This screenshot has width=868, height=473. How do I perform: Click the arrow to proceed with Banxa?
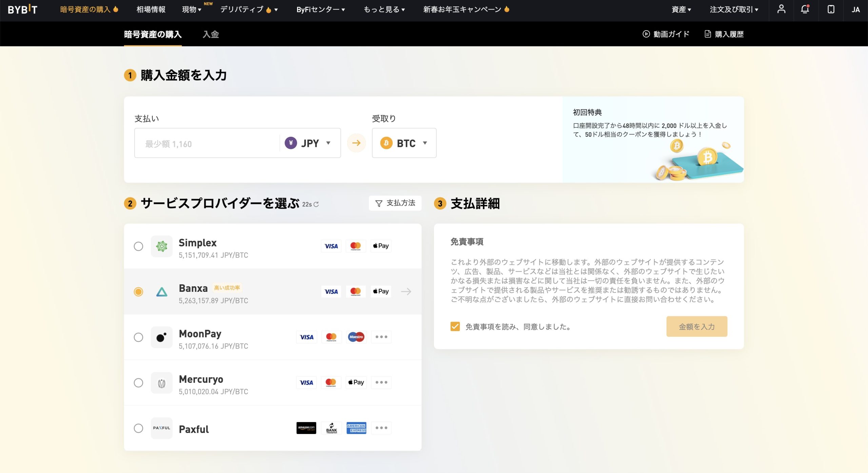(406, 291)
